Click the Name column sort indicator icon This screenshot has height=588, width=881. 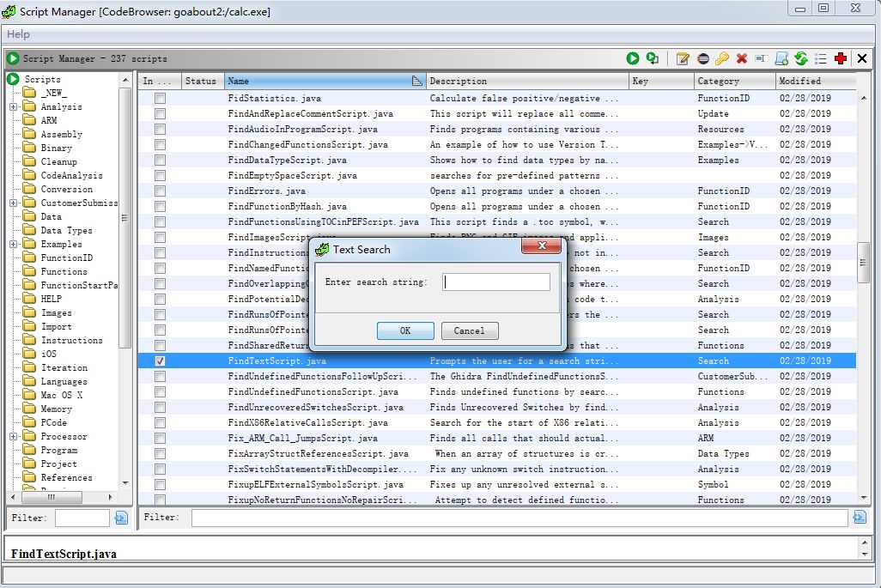[x=417, y=81]
